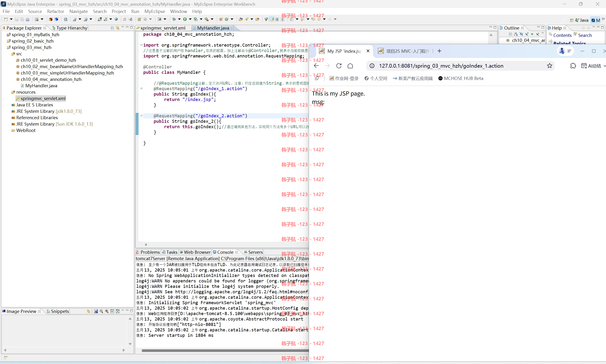
Task: Open browser Extensions puzzle icon
Action: [x=573, y=66]
